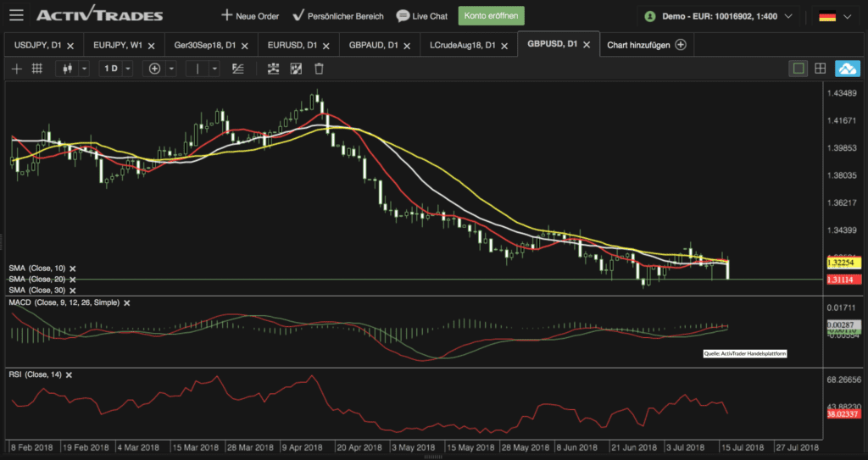868x460 pixels.
Task: Open the chart type dropdown arrow
Action: (84, 69)
